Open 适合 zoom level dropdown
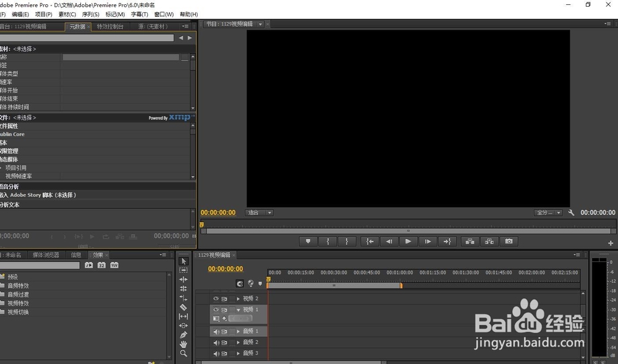 pos(260,213)
